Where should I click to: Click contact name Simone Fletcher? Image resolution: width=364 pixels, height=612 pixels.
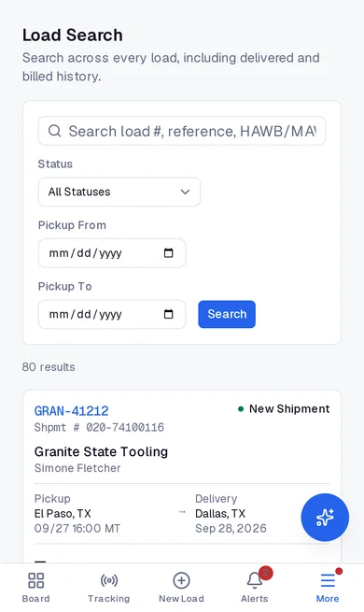(x=77, y=468)
